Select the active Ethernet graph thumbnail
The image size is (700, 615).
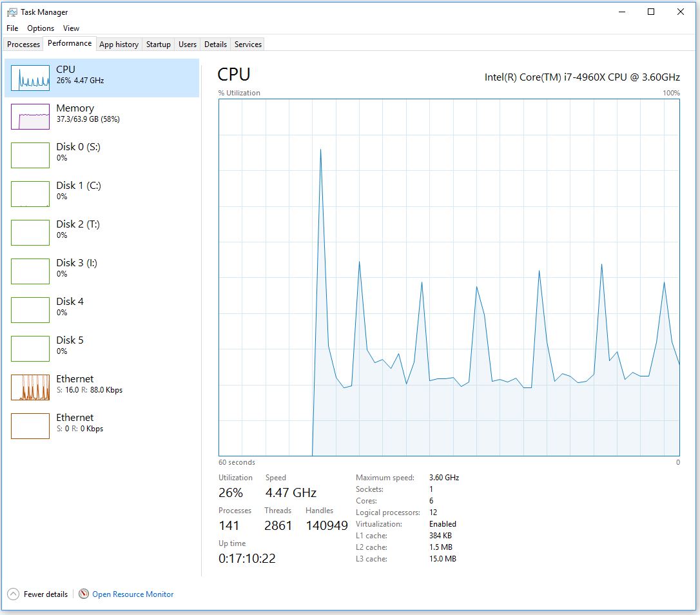click(30, 387)
